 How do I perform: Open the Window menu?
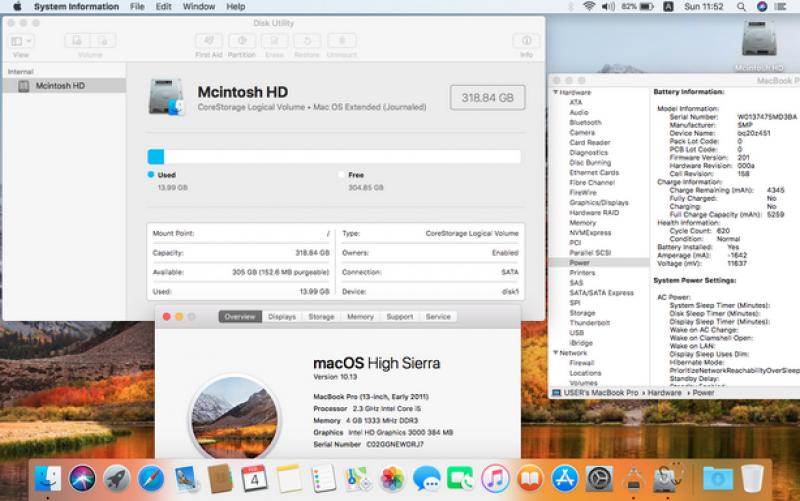198,7
